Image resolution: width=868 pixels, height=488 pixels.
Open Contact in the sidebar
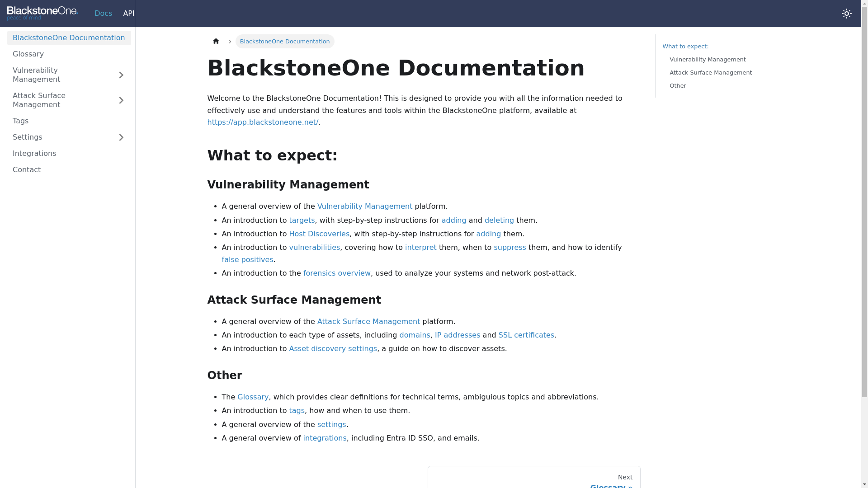(69, 170)
